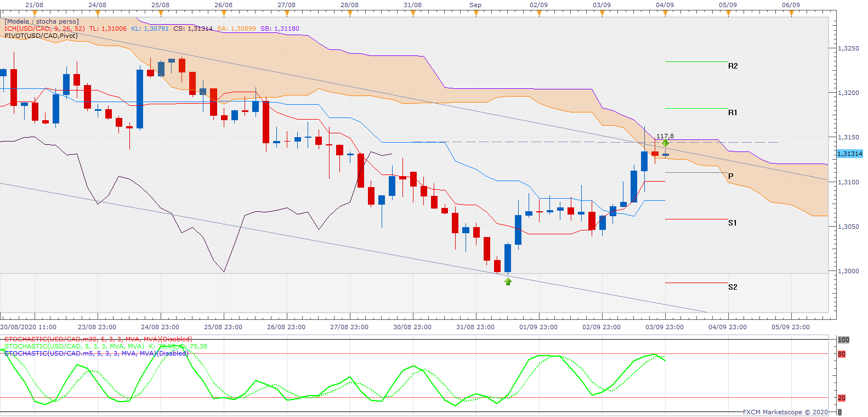Image resolution: width=868 pixels, height=417 pixels.
Task: Select the stochastic 80 overbought level label
Action: (x=842, y=354)
